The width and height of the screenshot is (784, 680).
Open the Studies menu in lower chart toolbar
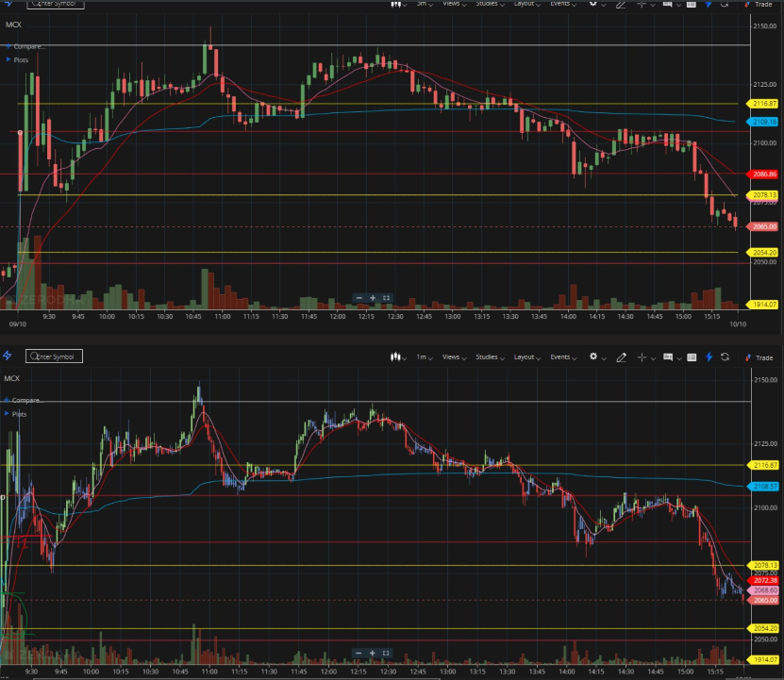[490, 357]
